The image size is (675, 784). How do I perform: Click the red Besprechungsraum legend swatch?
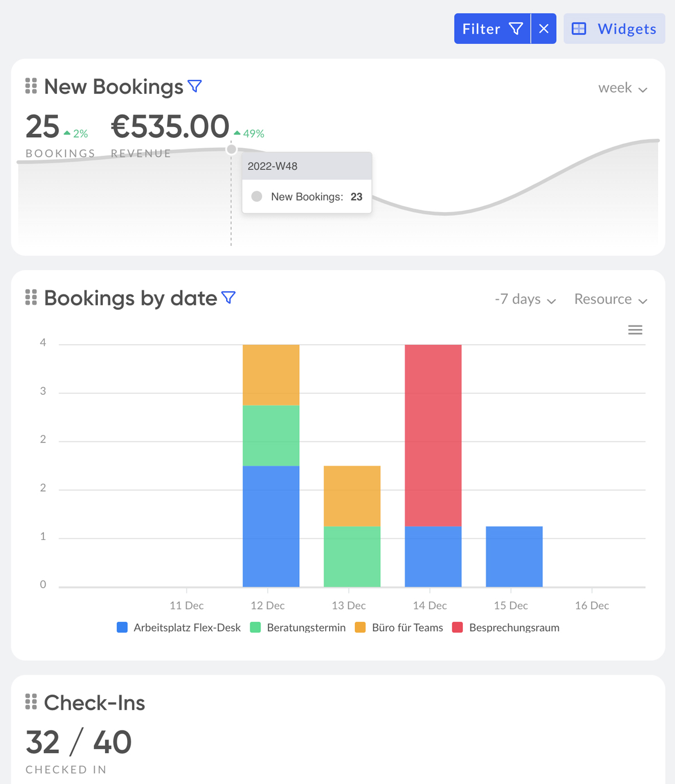tap(457, 628)
